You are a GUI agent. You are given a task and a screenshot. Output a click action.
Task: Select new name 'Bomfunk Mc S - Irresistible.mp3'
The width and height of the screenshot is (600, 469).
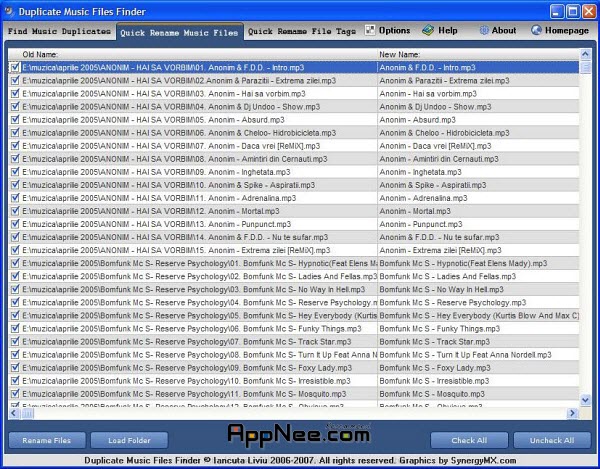(434, 381)
